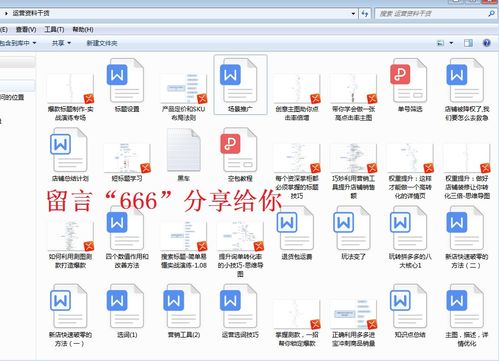499x361 pixels.
Task: Select the 短标题学习 mind map file
Action: coord(127,158)
